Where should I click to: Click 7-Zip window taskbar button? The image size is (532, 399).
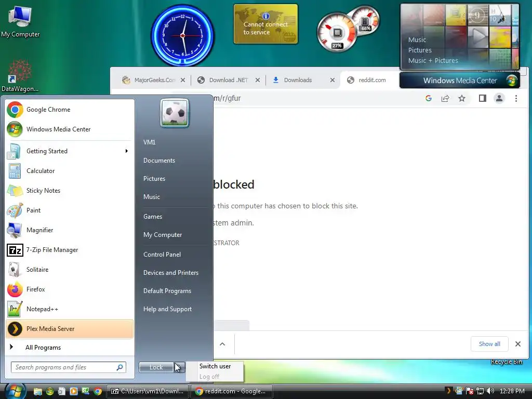point(147,391)
